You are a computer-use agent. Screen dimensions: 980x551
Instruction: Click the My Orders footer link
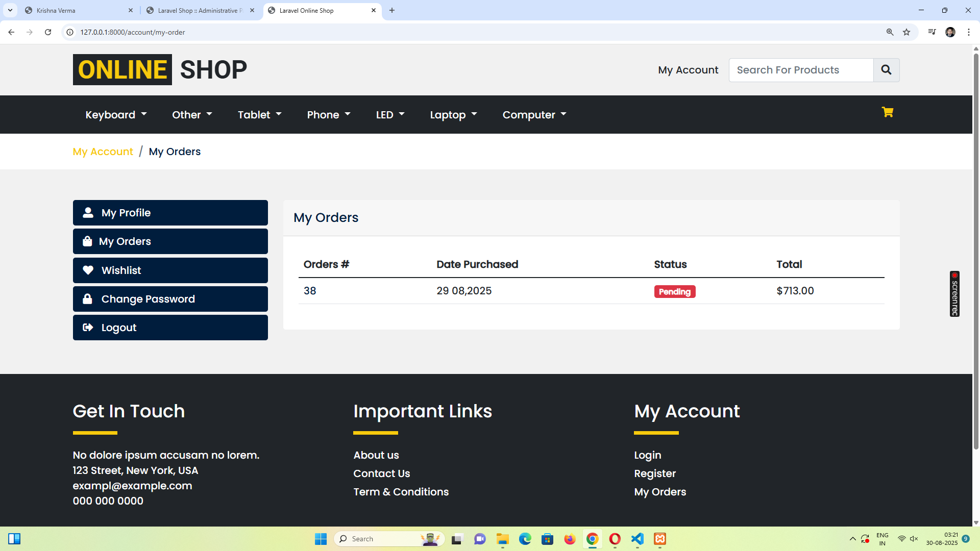pos(660,492)
